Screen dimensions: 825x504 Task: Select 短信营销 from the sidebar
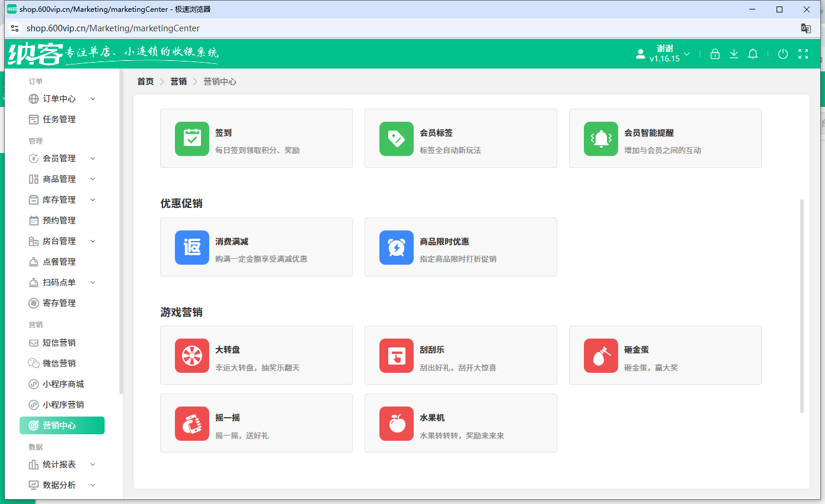tap(61, 342)
